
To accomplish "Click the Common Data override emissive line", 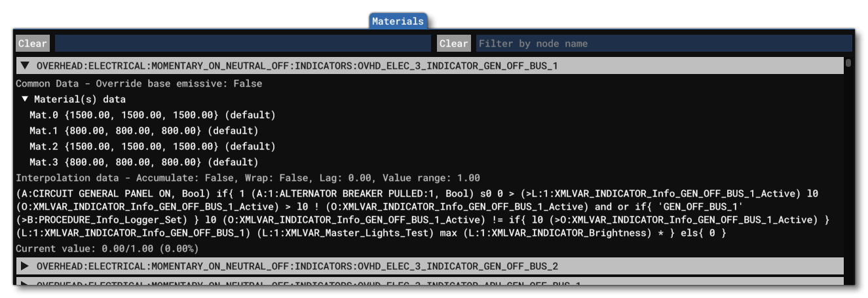I will pos(138,83).
